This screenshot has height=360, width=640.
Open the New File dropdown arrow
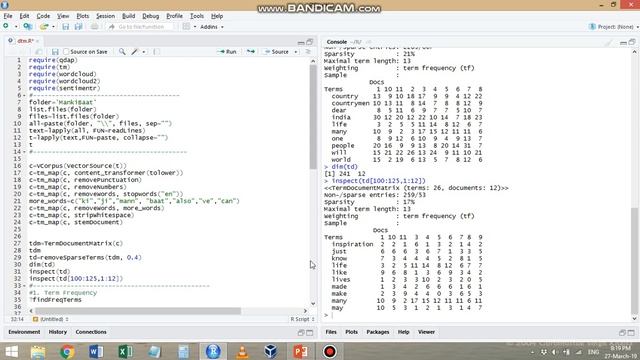[16, 27]
